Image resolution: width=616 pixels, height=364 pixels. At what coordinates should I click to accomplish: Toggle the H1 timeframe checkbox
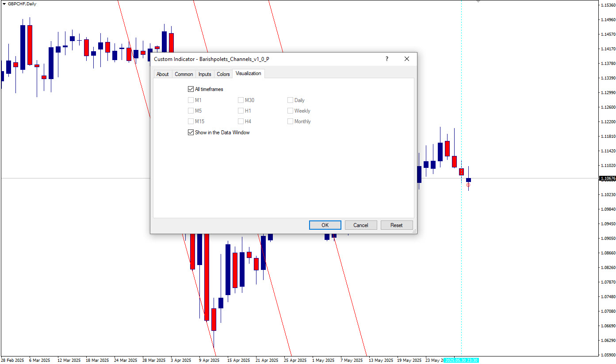click(x=241, y=111)
